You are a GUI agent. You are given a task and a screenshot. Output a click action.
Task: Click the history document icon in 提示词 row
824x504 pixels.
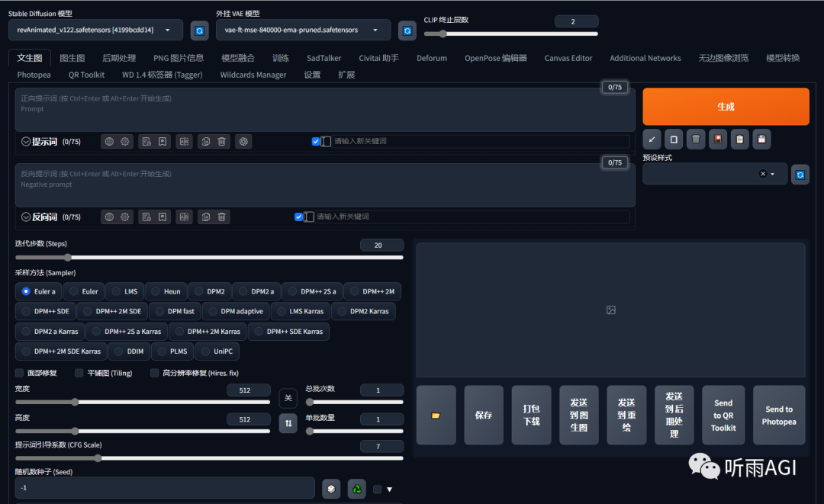click(x=146, y=141)
